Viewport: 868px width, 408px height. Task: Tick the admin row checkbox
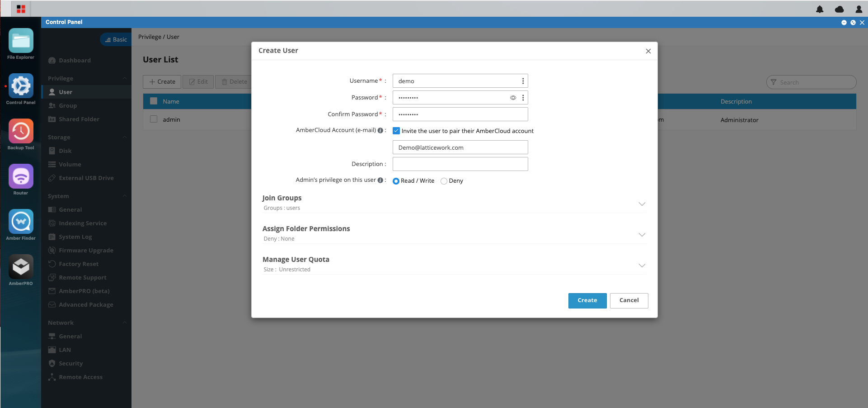tap(154, 119)
